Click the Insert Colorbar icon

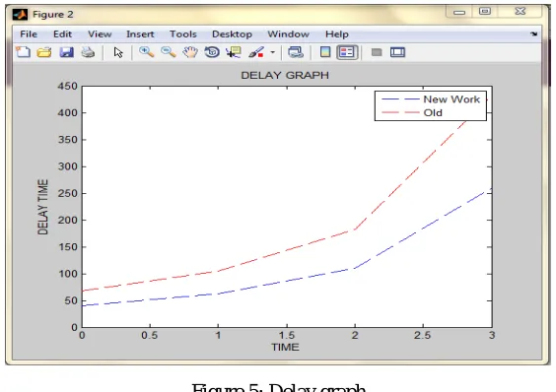(325, 52)
